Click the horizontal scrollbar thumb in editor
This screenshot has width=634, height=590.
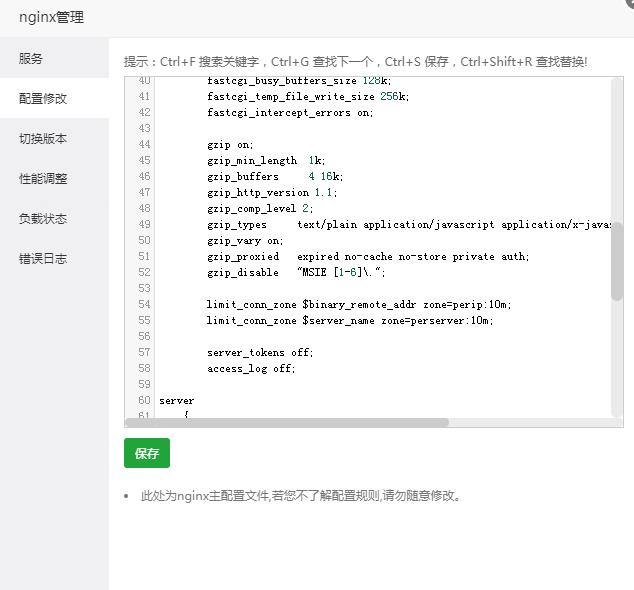click(x=287, y=422)
